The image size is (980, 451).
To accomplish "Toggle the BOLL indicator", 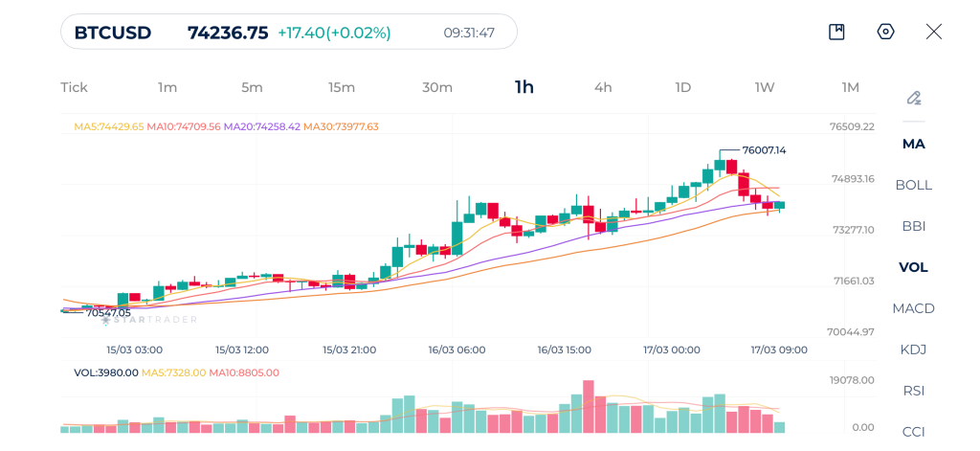I will (x=914, y=185).
